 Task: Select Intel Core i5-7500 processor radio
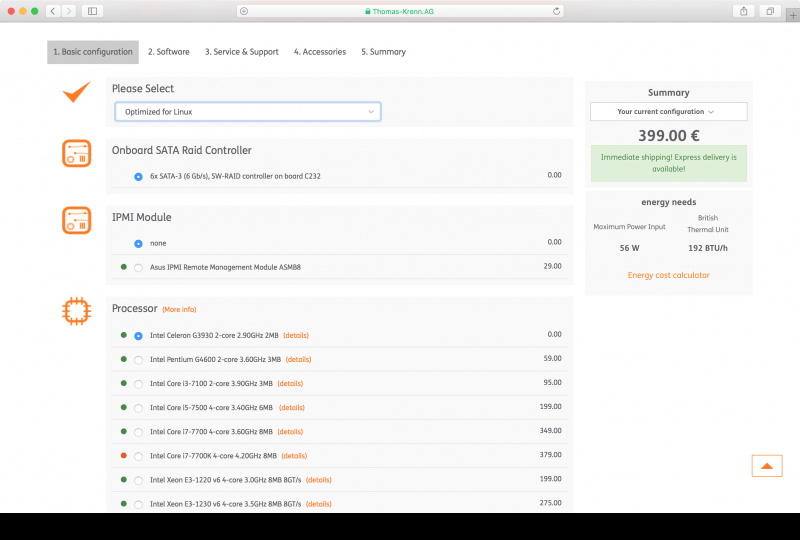click(138, 408)
